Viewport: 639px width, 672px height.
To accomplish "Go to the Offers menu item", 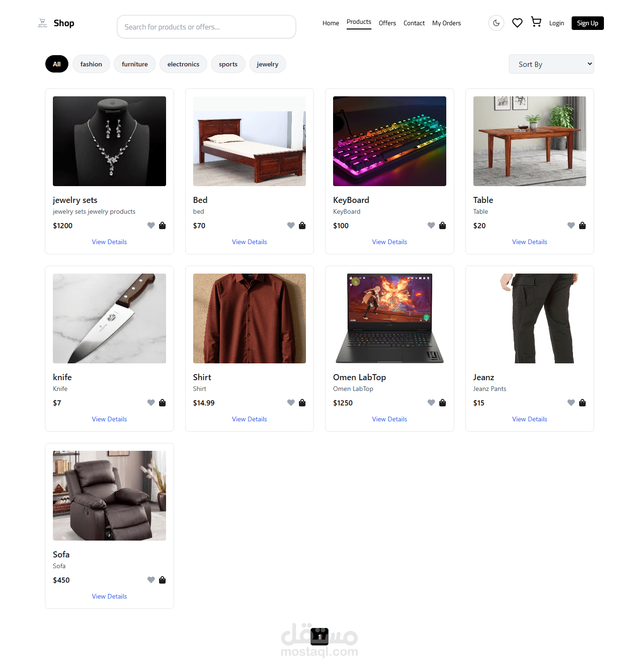I will [x=387, y=23].
